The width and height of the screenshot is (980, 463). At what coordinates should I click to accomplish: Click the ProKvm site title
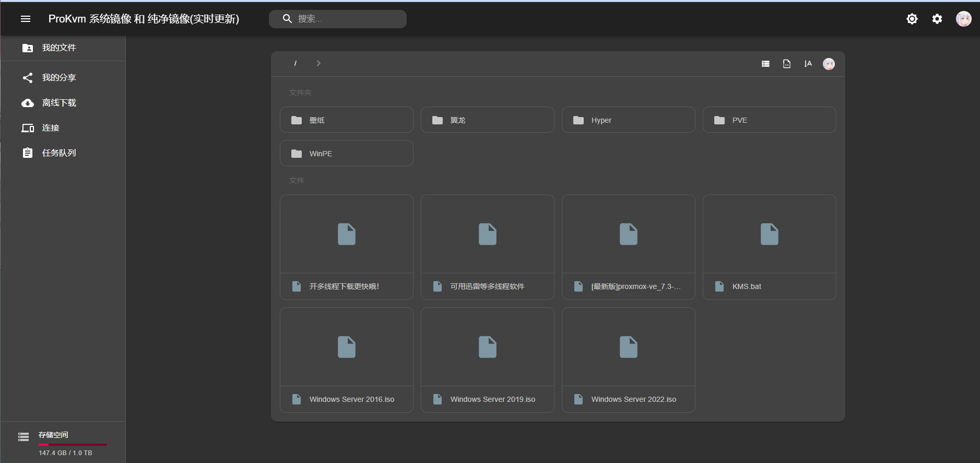(144, 19)
